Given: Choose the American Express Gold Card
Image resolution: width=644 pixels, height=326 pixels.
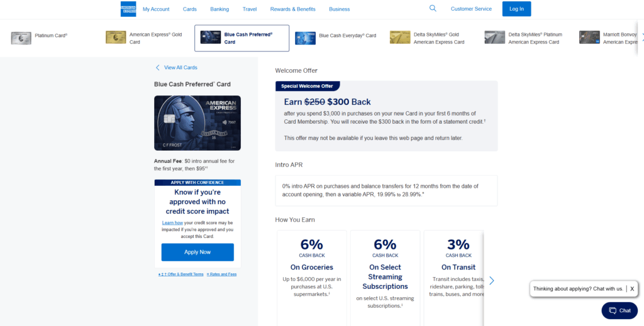Looking at the screenshot, I should pos(116,38).
